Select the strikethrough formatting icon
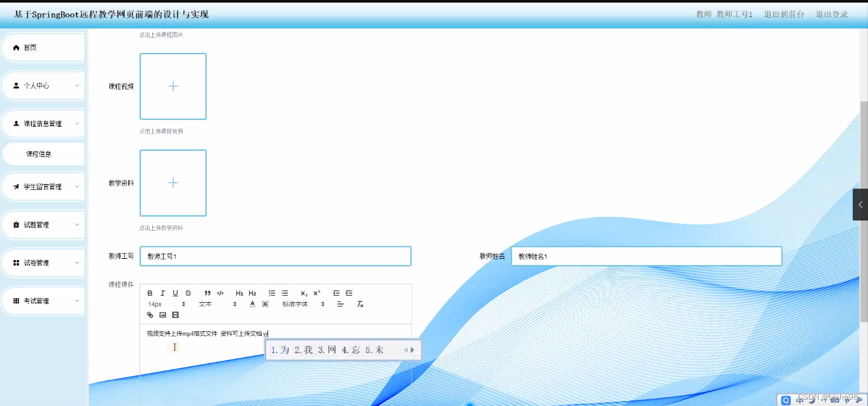The image size is (868, 406). click(189, 293)
